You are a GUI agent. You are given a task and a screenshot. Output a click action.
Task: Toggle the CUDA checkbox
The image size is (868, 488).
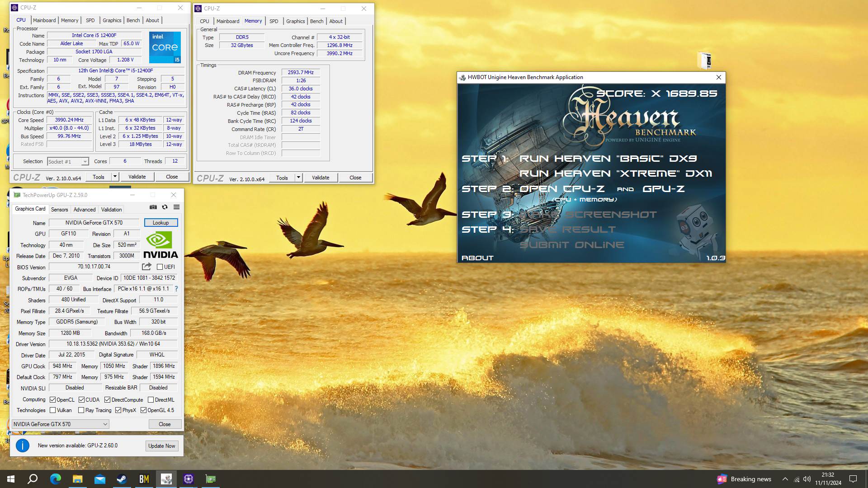click(81, 400)
